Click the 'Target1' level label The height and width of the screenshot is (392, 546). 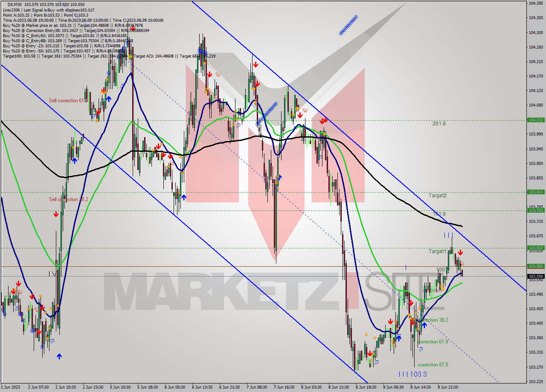coord(438,251)
